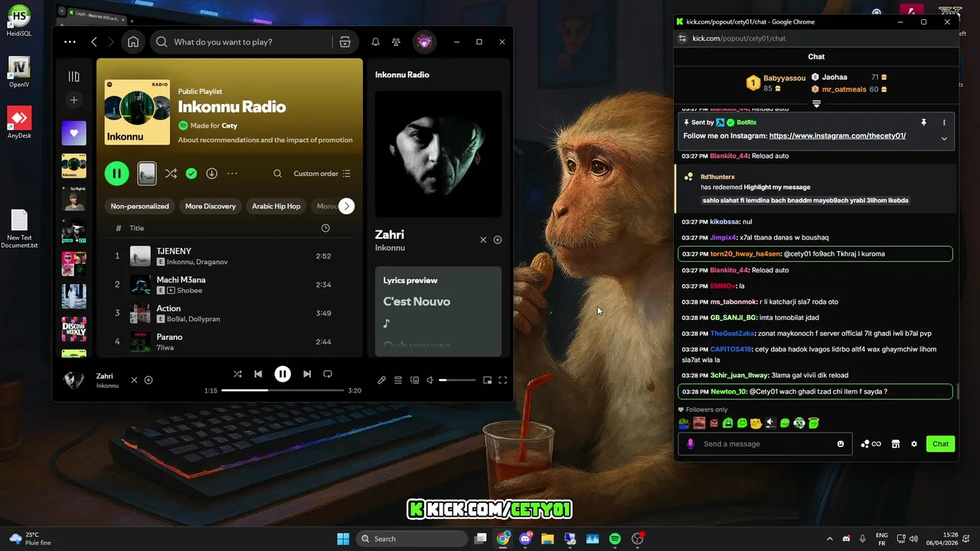980x551 pixels.
Task: Play track TJENENY
Action: [230, 256]
